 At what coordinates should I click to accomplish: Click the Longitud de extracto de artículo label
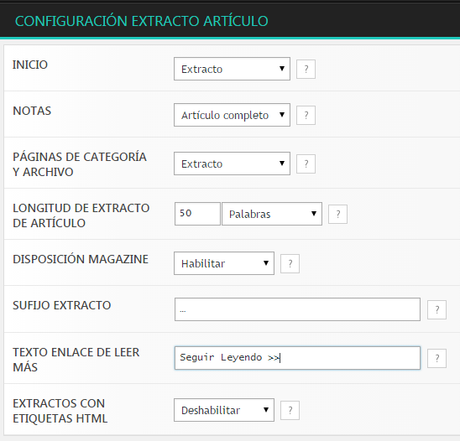point(81,215)
